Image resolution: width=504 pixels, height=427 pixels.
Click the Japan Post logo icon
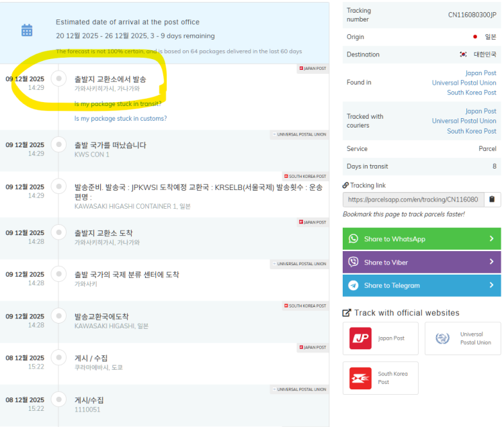[x=360, y=338]
